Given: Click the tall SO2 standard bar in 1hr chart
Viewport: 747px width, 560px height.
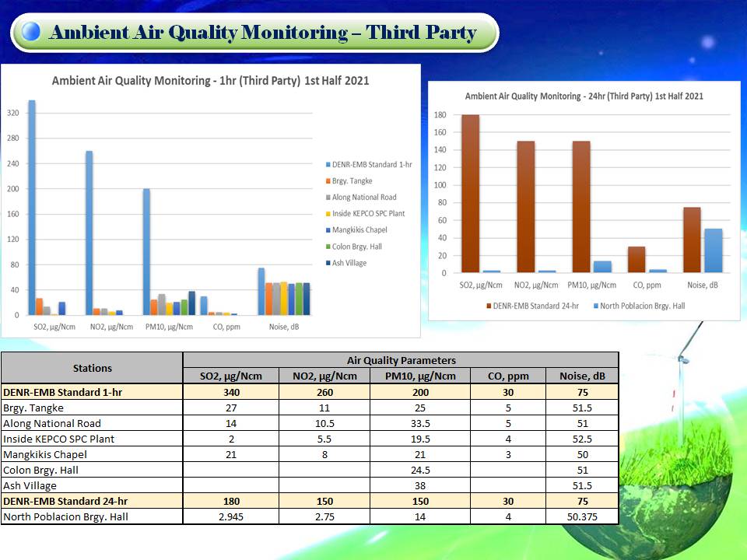Looking at the screenshot, I should 32,208.
